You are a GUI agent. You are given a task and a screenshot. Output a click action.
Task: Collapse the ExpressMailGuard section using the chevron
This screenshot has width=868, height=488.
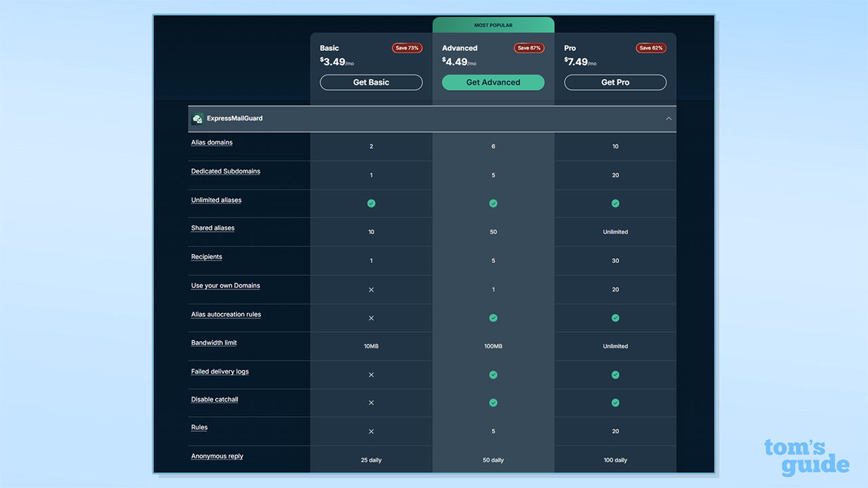(669, 118)
